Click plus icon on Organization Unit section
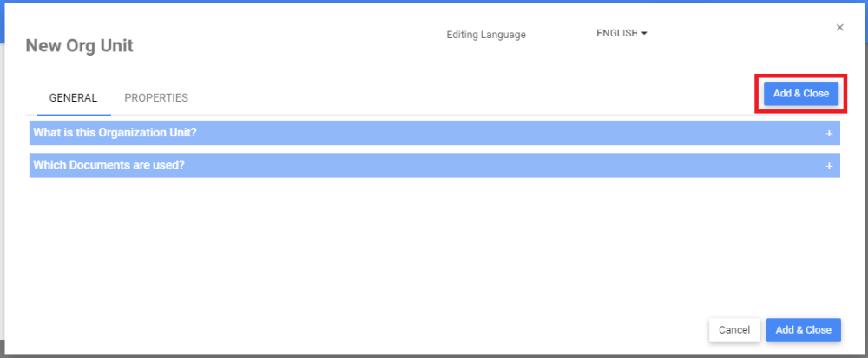 point(829,134)
